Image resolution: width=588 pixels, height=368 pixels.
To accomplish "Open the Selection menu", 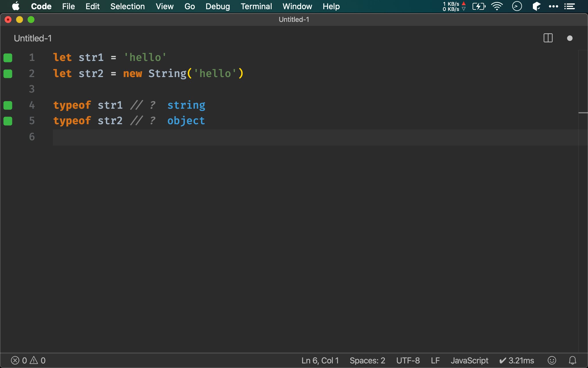I will pyautogui.click(x=127, y=6).
